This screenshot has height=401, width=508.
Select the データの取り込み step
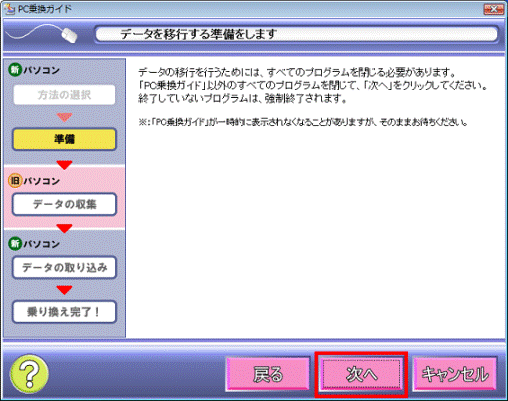(x=64, y=267)
